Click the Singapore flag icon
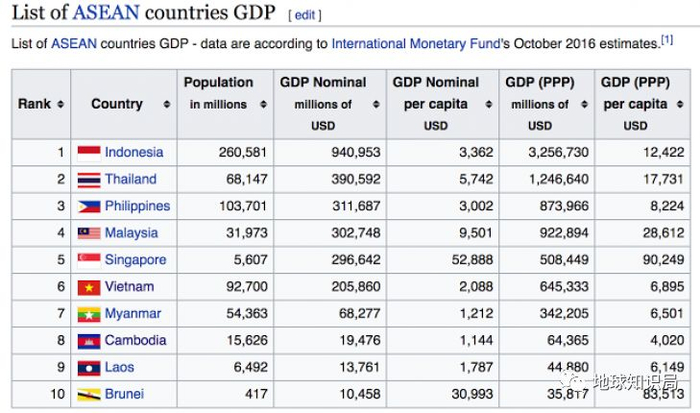The width and height of the screenshot is (700, 413). (x=89, y=260)
